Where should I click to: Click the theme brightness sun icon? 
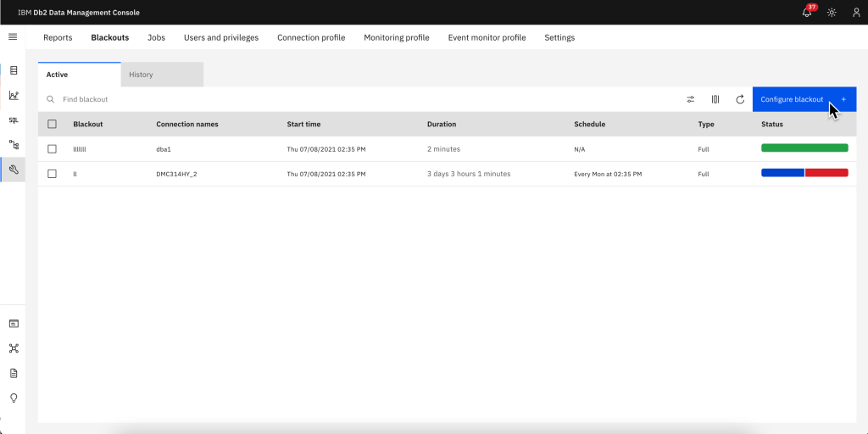pos(832,13)
